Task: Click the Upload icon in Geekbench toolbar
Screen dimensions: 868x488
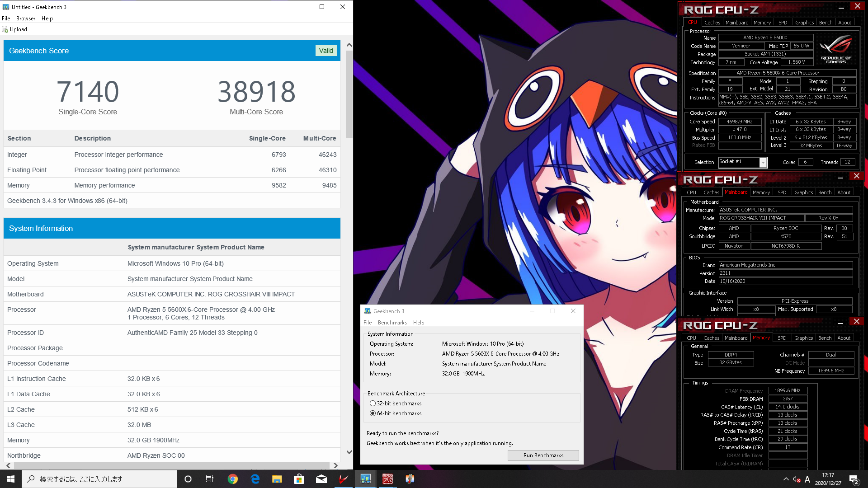Action: [5, 29]
